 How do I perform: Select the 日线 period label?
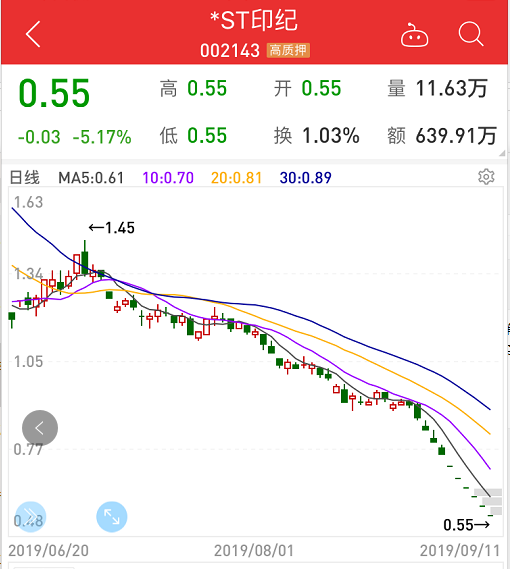pos(24,178)
